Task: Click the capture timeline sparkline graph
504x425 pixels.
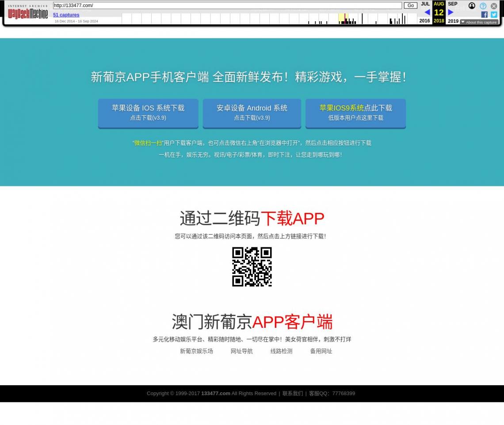Action: click(269, 19)
